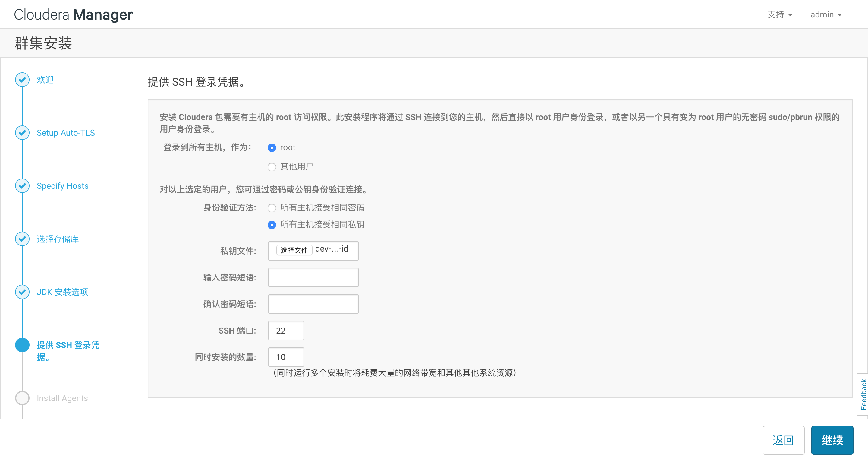Click the Install Agents step circle
Image resolution: width=868 pixels, height=462 pixels.
coord(22,398)
